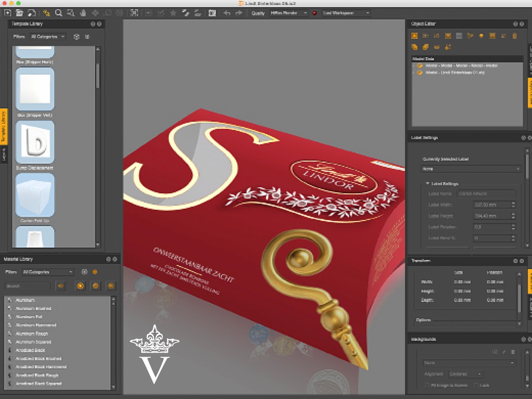This screenshot has height=399, width=532.
Task: Collapse the Label Settings disclosure triangle
Action: pos(427,183)
